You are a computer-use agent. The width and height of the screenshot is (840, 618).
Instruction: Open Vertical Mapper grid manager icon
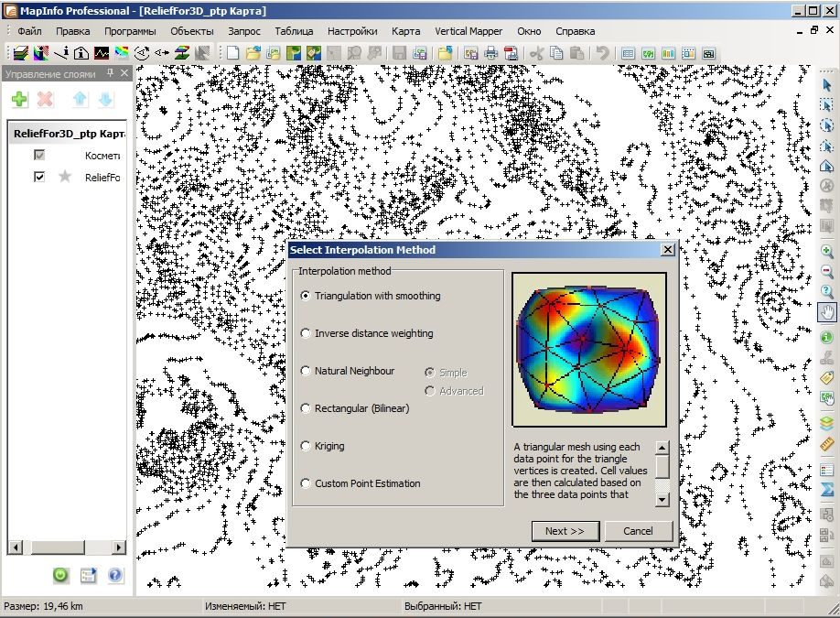[20, 53]
